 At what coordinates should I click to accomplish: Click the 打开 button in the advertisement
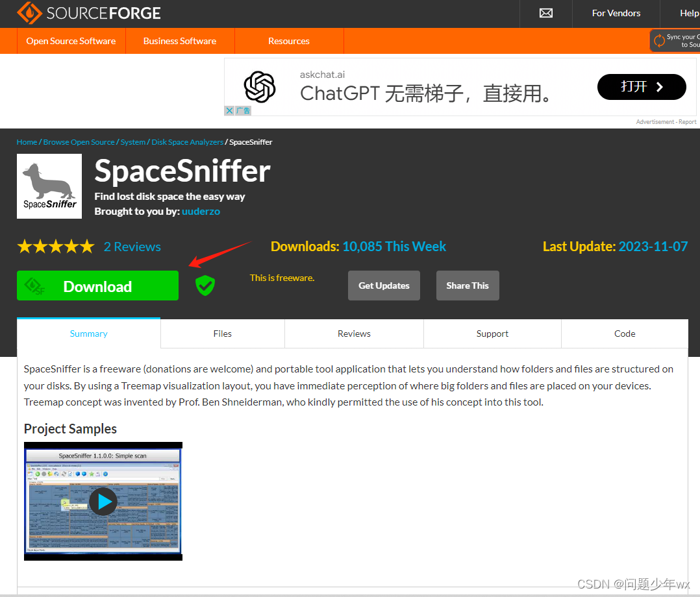click(642, 87)
